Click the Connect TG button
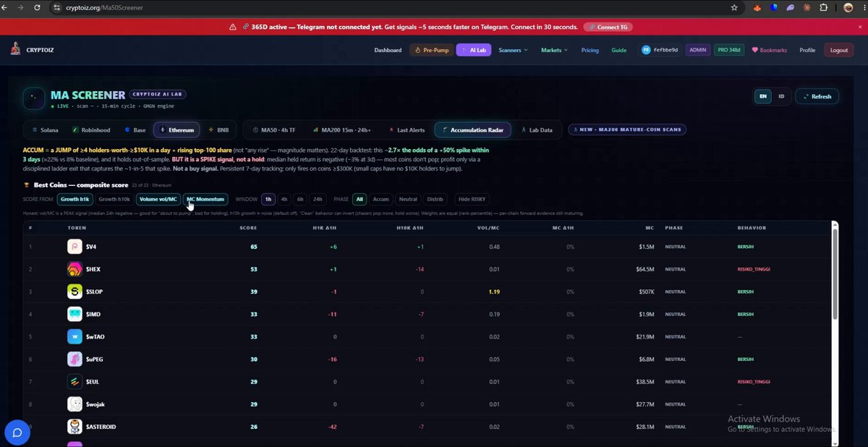868x447 pixels. [608, 27]
